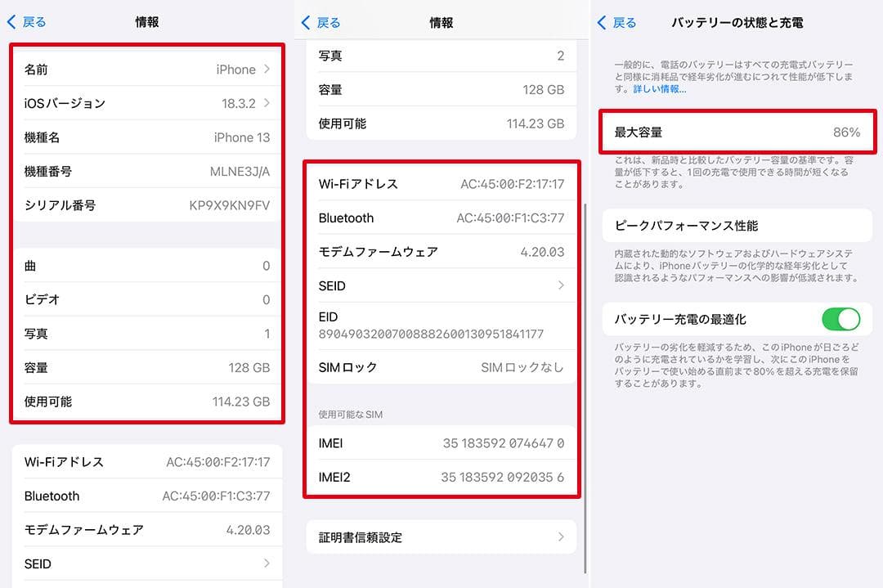Select the 機種名 iPhone 13 row
The width and height of the screenshot is (883, 588).
147,137
